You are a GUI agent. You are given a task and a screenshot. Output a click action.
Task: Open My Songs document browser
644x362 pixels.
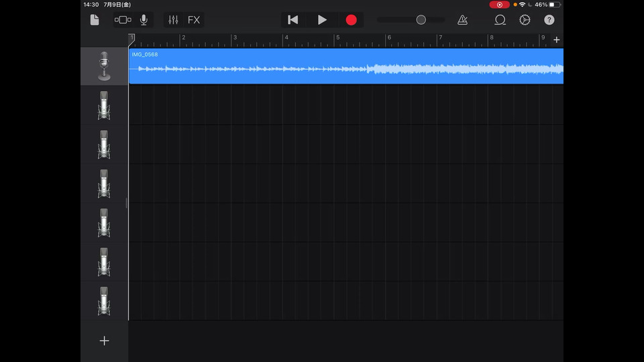coord(95,19)
